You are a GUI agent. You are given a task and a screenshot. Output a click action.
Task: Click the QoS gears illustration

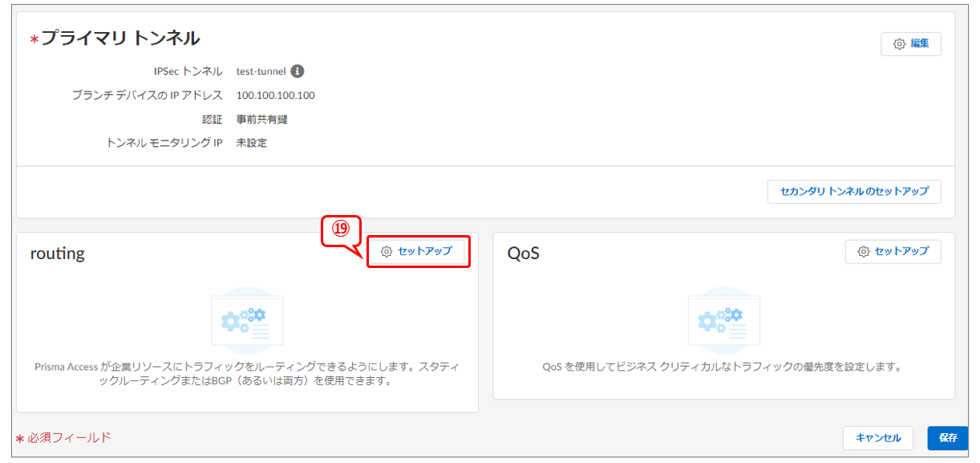pos(723,320)
